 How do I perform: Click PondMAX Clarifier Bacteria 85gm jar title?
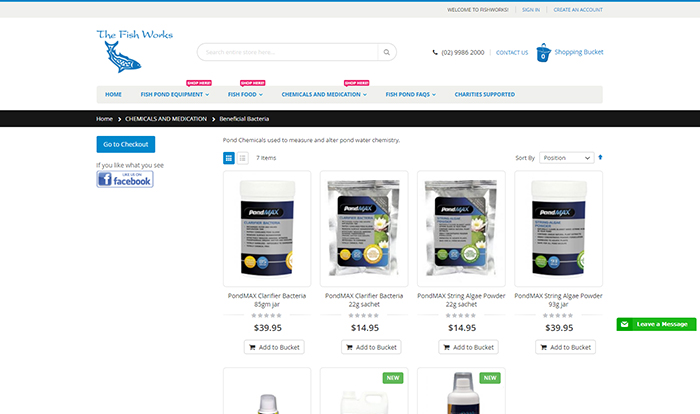tap(267, 300)
